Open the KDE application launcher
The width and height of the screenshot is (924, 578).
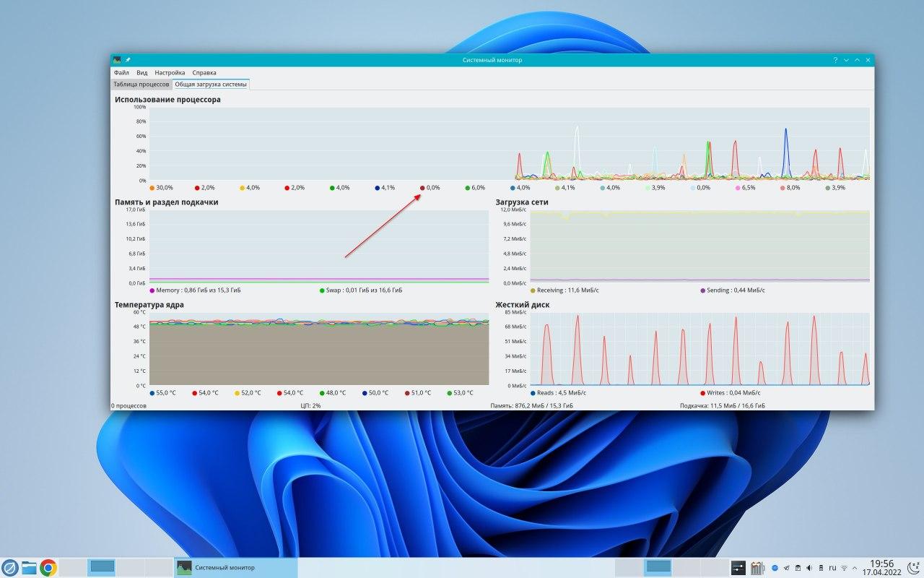coord(10,567)
